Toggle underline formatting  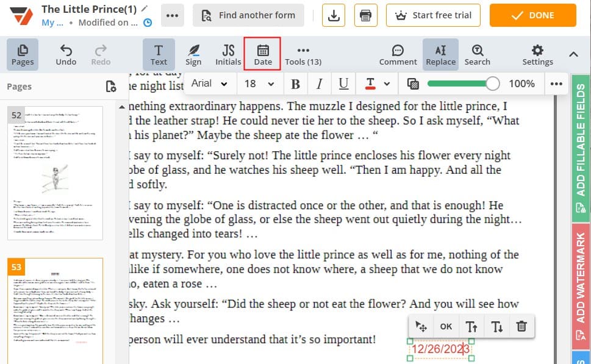point(343,84)
